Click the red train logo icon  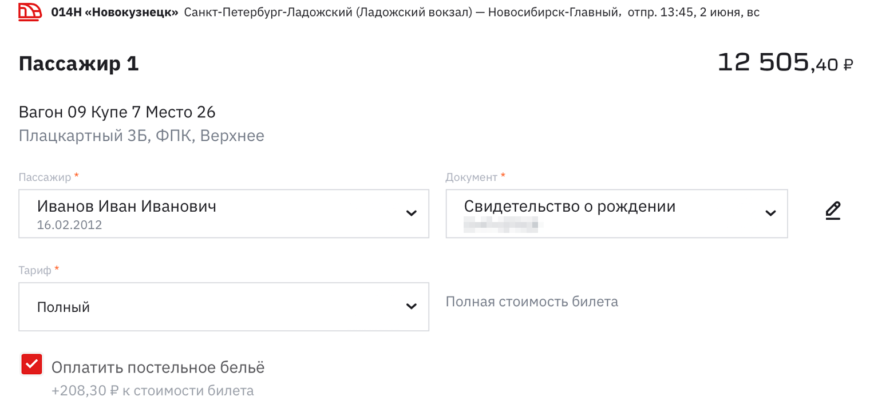click(x=30, y=12)
